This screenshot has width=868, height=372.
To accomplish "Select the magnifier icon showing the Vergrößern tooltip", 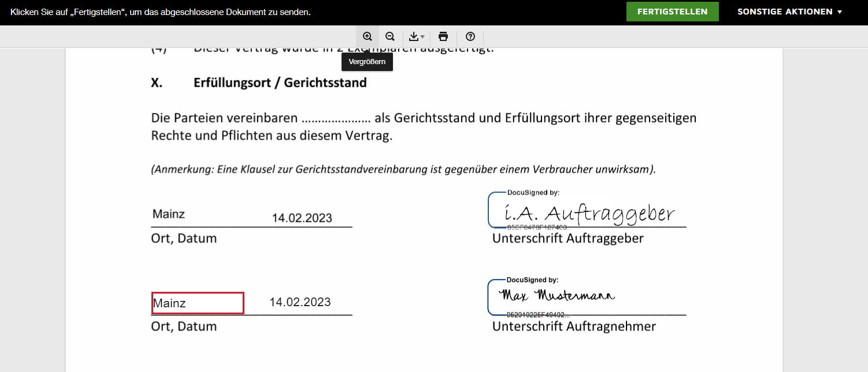I will pos(368,36).
